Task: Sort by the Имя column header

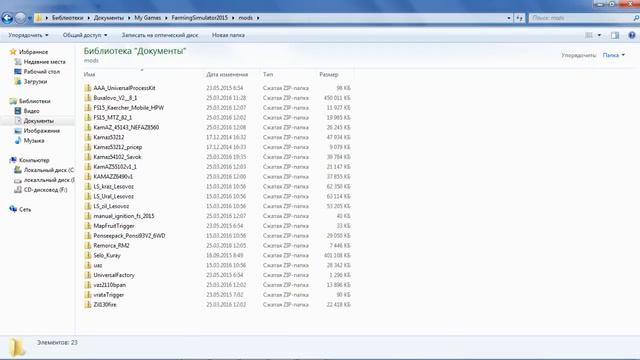Action: tap(89, 75)
